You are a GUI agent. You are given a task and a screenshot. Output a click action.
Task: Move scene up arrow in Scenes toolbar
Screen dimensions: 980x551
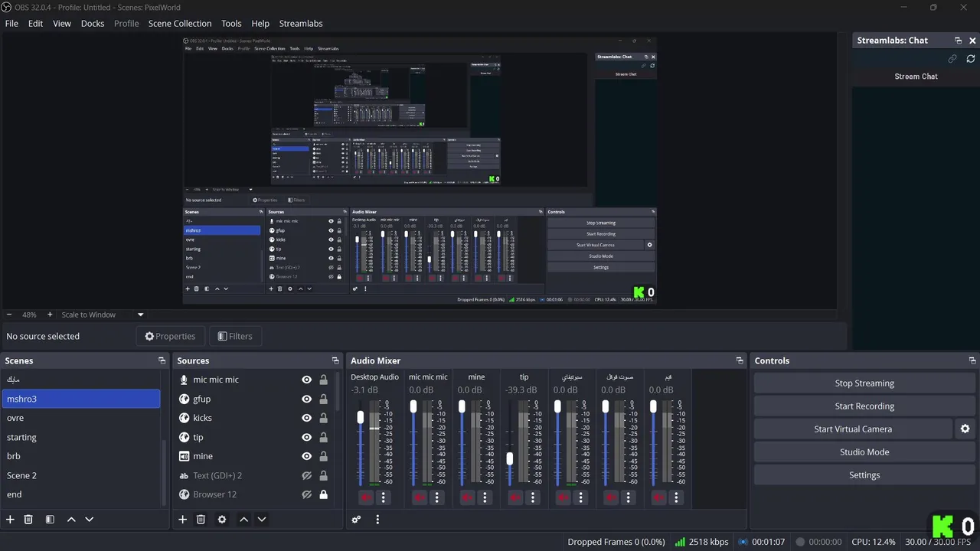[x=71, y=520]
